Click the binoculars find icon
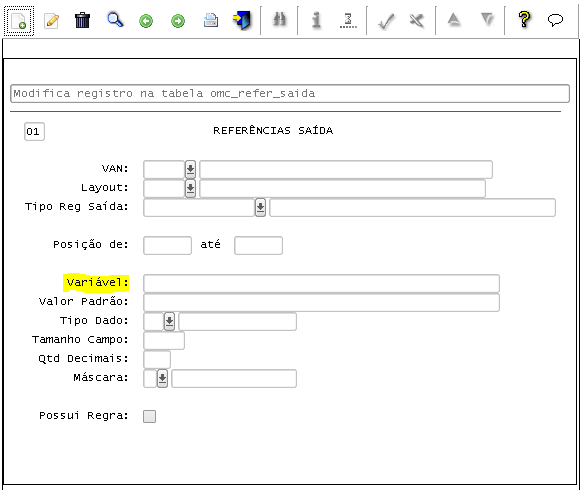 click(x=279, y=20)
